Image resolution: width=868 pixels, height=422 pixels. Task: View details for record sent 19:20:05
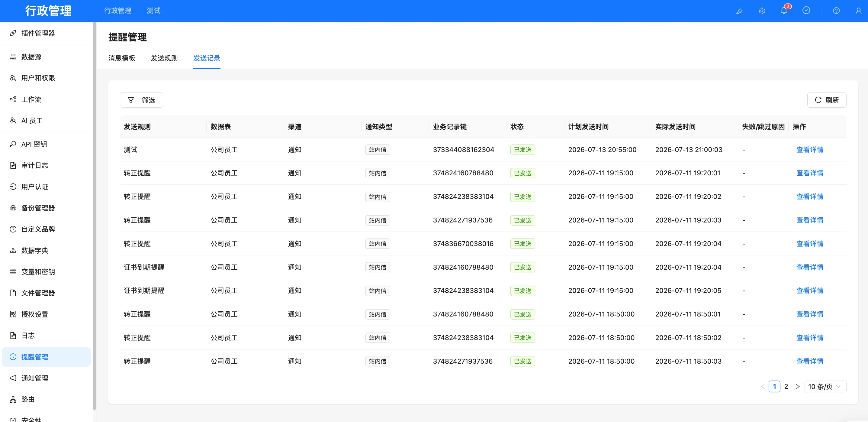tap(809, 291)
